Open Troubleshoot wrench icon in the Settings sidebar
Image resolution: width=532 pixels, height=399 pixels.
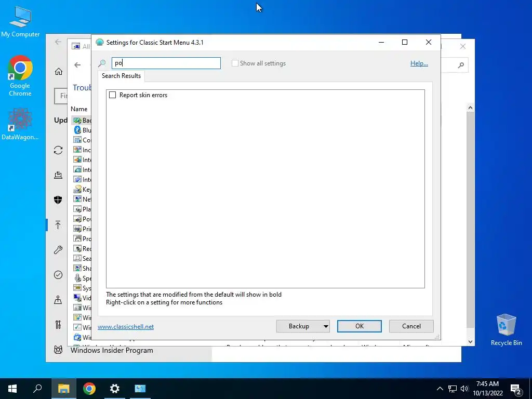coord(58,250)
